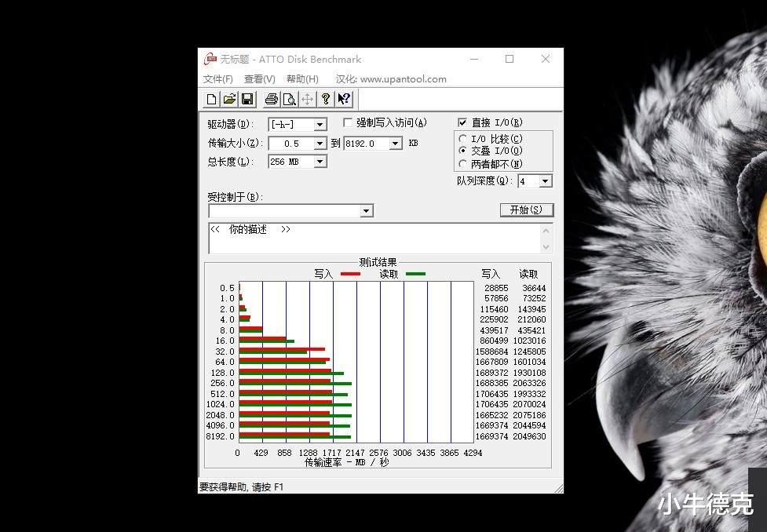Open the 查看 menu
This screenshot has width=767, height=532.
(x=259, y=78)
